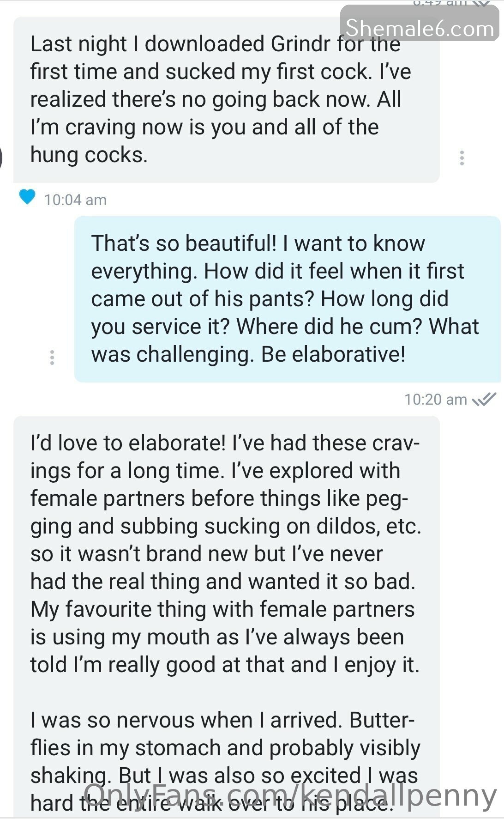Click the partially cut-off check marks above first message
This screenshot has width=504, height=819.
pyautogui.click(x=481, y=4)
